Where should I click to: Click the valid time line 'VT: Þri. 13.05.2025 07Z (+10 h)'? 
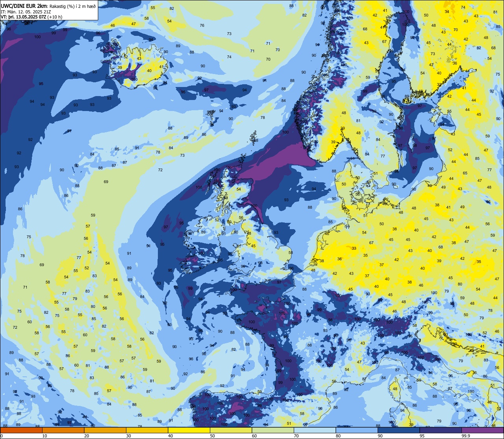(x=32, y=17)
